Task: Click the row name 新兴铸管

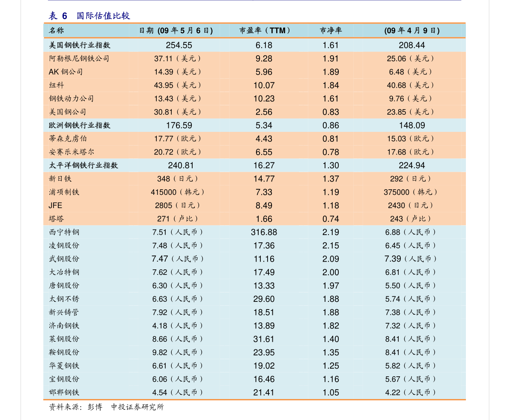Action: point(64,312)
